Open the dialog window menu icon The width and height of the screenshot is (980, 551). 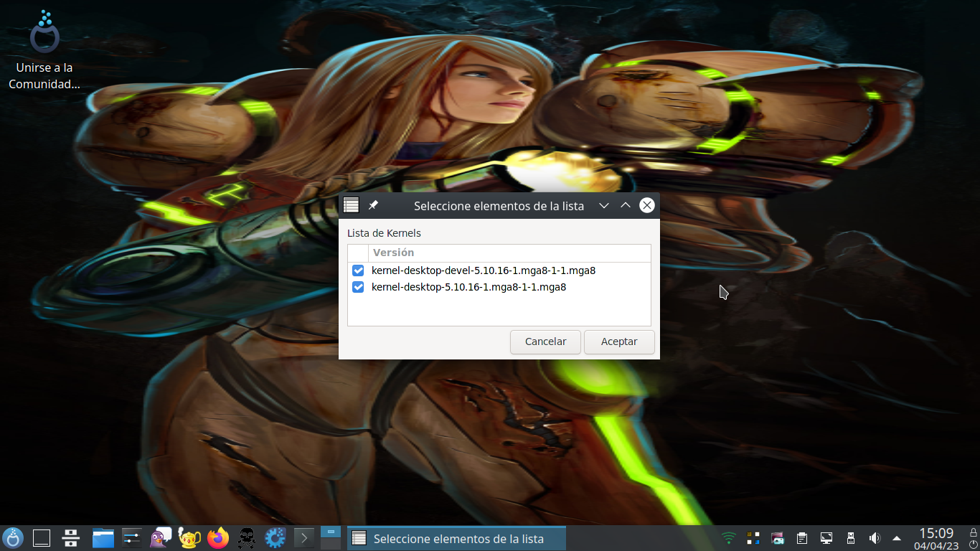[351, 205]
